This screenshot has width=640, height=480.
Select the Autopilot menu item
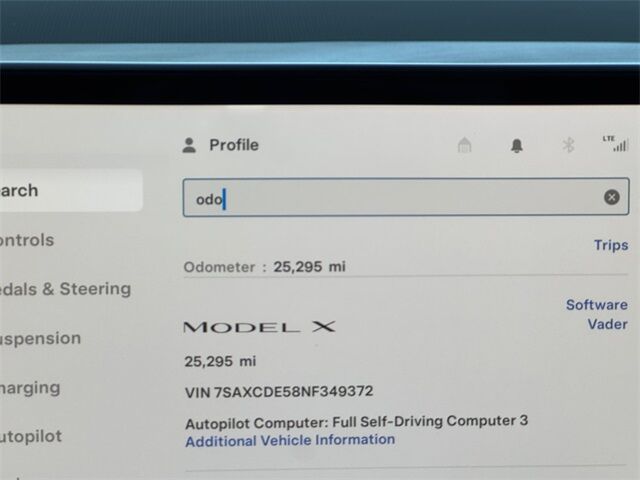point(31,437)
